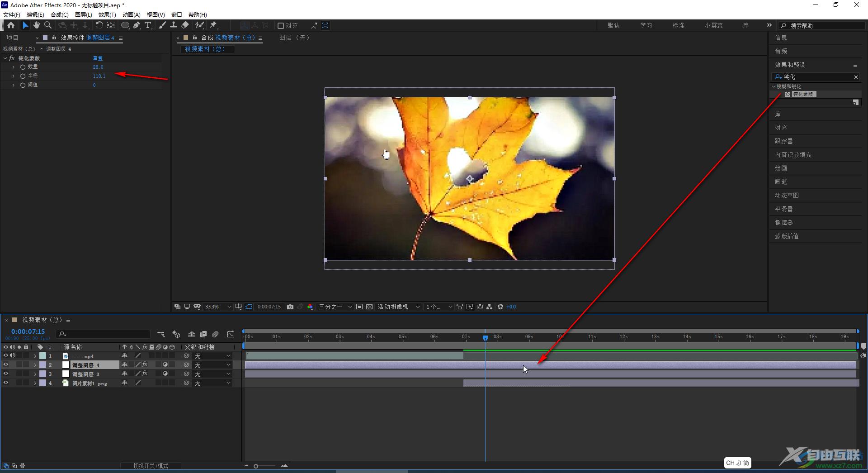Click the 重置 reset link
868x473 pixels.
pyautogui.click(x=98, y=58)
